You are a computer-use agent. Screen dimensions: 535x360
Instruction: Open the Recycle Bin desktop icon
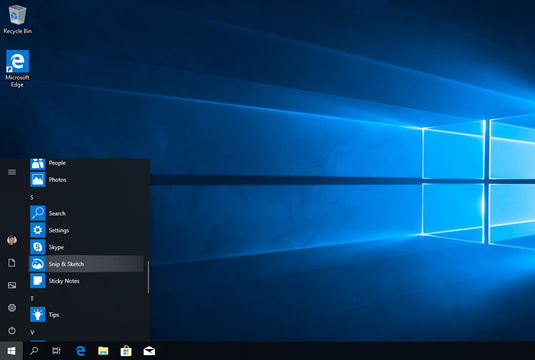click(17, 19)
